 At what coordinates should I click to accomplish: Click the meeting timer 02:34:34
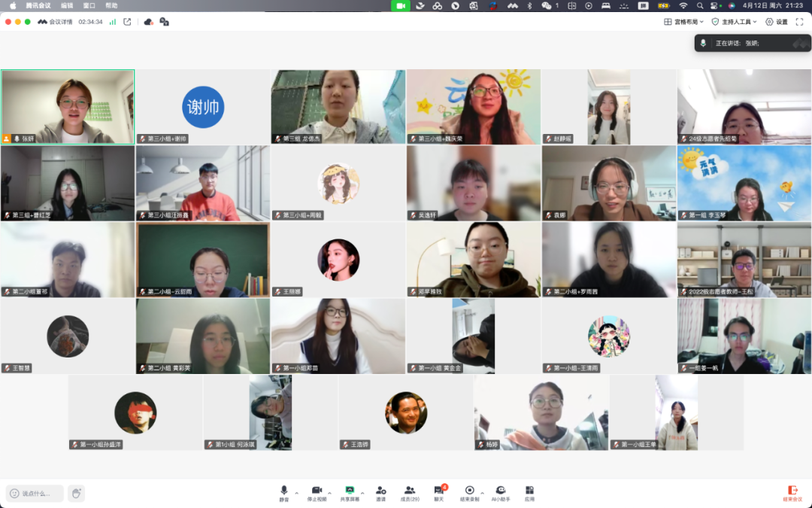(x=91, y=22)
